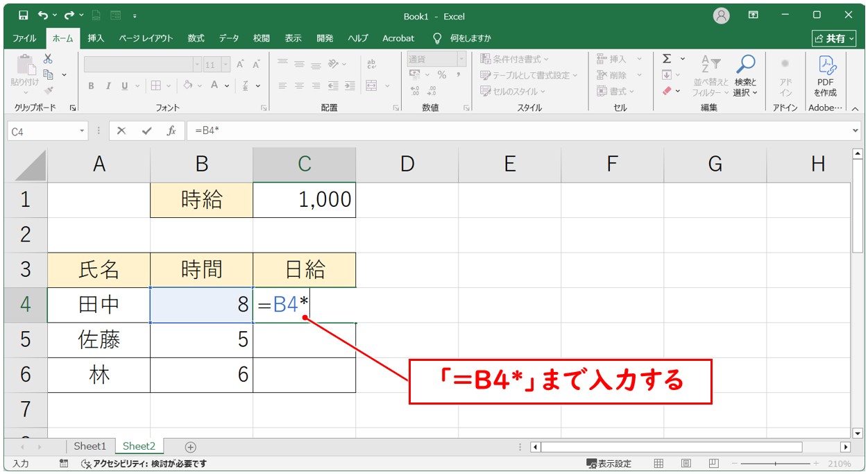Click the Clear eraser icon in 編集
This screenshot has width=868, height=474.
point(667,91)
